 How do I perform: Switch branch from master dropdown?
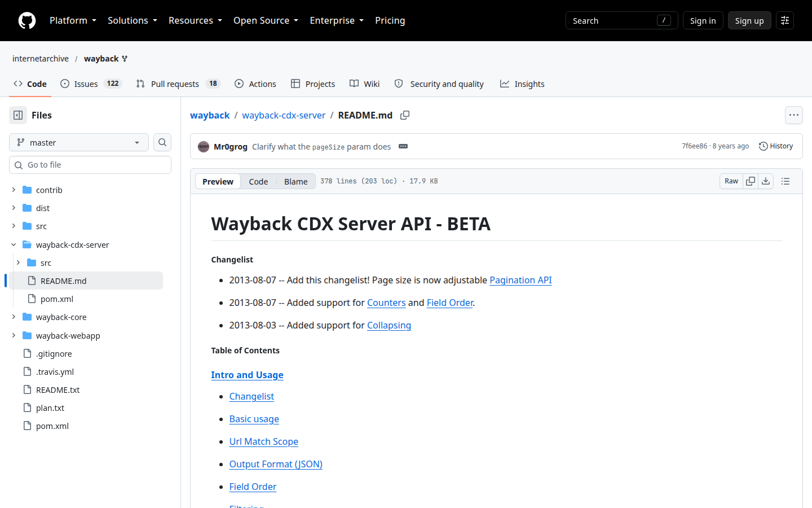[79, 142]
